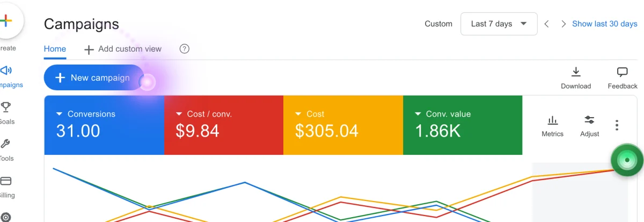The width and height of the screenshot is (644, 222).
Task: Open Tools wrench icon in sidebar
Action: [6, 144]
